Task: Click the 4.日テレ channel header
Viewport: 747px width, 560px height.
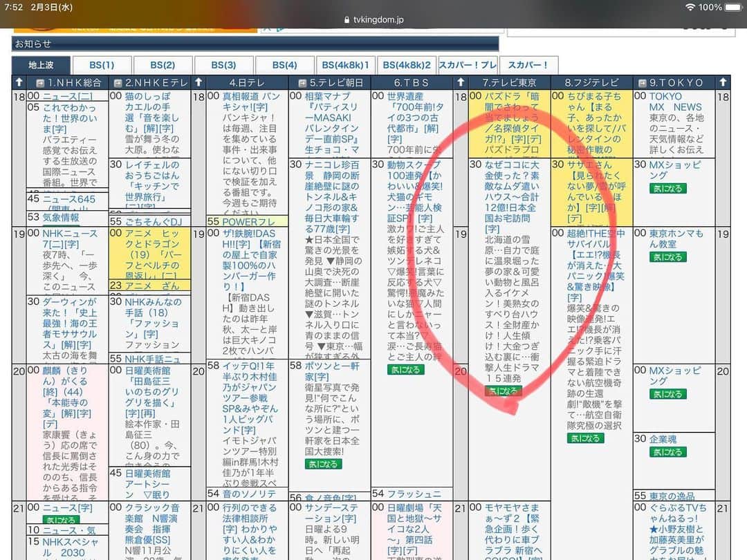Action: [246, 83]
